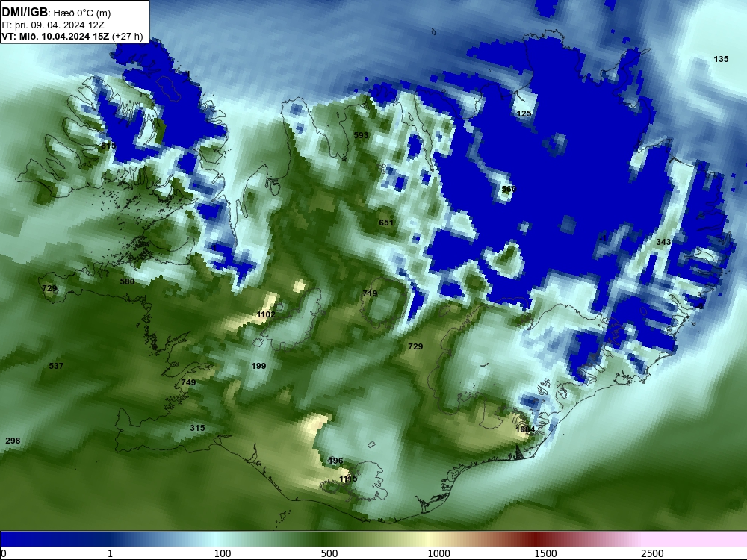Screen dimensions: 747x560
Task: Click the map value 651
Action: click(386, 223)
